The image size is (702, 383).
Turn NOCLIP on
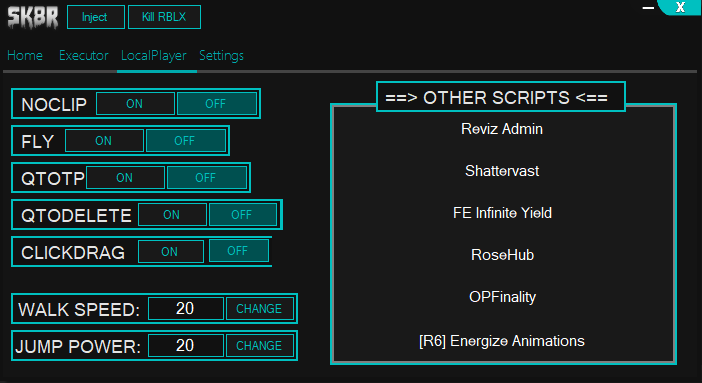click(x=135, y=103)
